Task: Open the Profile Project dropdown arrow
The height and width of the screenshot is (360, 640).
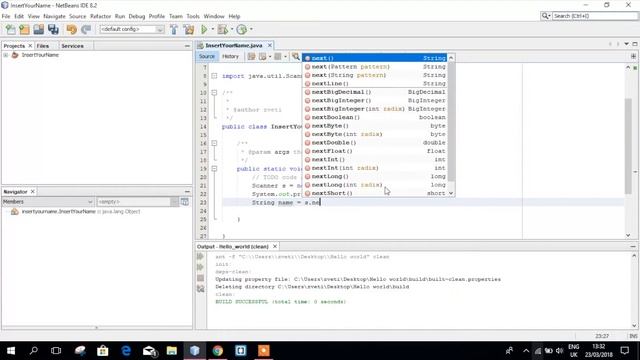Action: (x=251, y=29)
